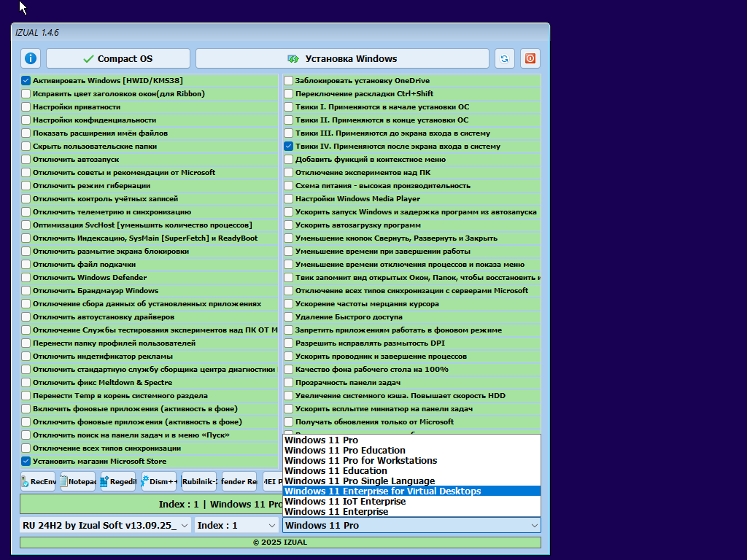
Task: Check Добавить функций в контекстное меню
Action: (x=288, y=160)
